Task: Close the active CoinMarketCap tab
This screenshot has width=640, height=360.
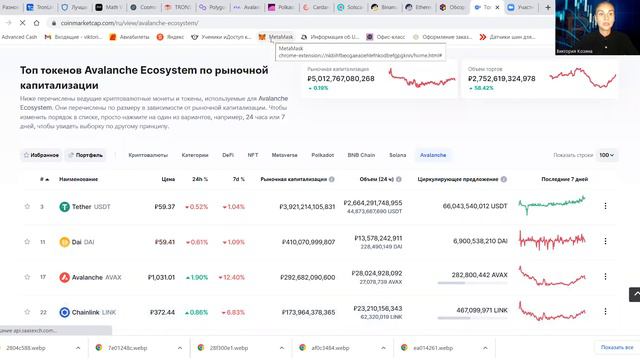Action: (x=497, y=7)
